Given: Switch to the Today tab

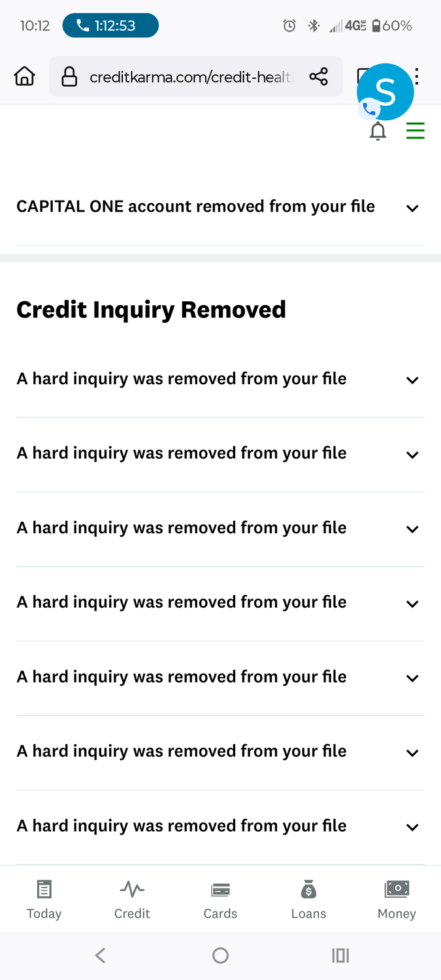Looking at the screenshot, I should (x=44, y=900).
